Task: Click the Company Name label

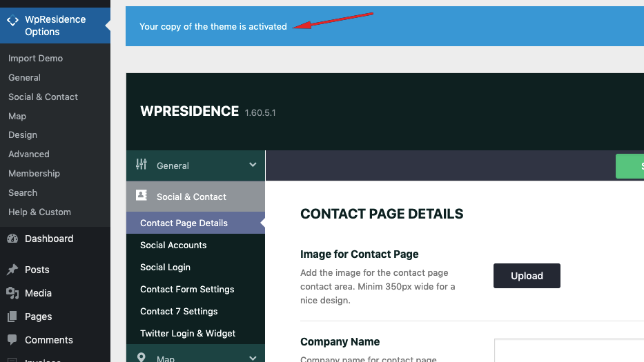Action: point(340,341)
